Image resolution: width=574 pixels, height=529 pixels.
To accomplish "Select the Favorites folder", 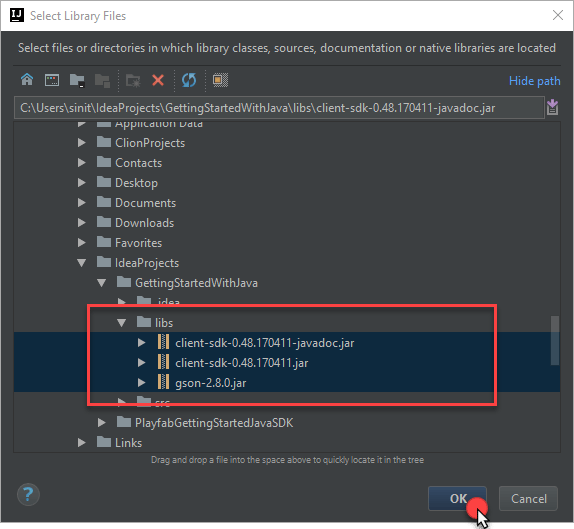I will (x=129, y=242).
